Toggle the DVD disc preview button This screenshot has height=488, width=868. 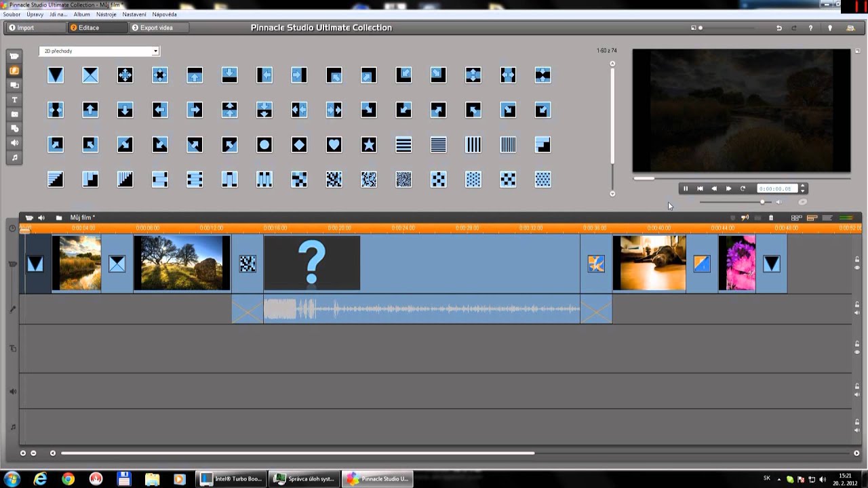coord(803,202)
